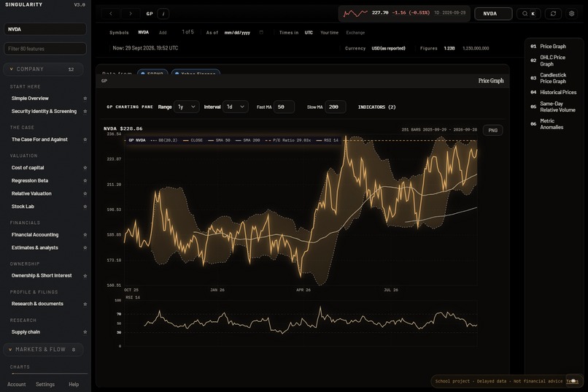588x392 pixels.
Task: Open Account at sidebar bottom
Action: coord(17,385)
